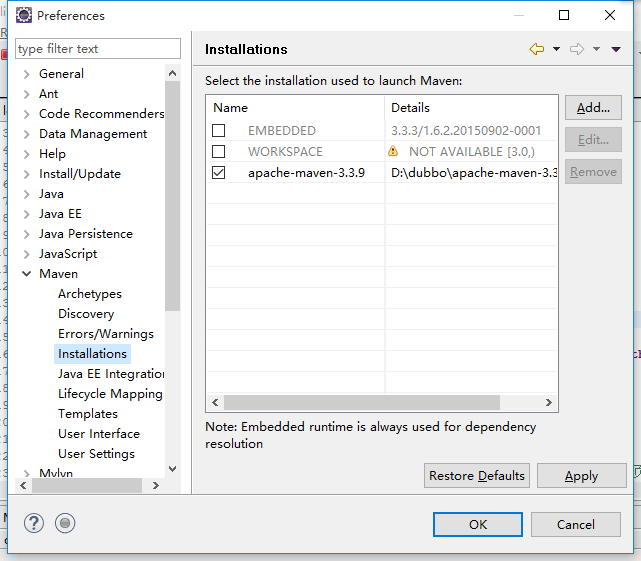Open the preferences view menu triangle
Screen dimensions: 641x561
click(616, 49)
